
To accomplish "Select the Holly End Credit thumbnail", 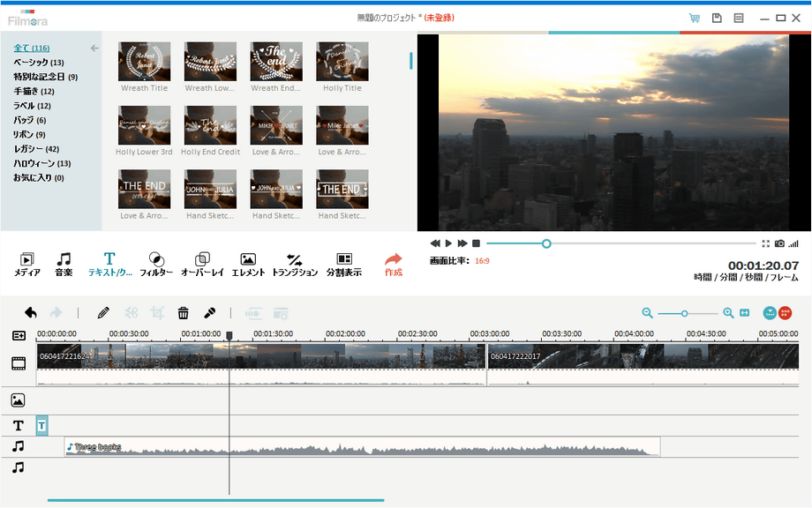I will tap(210, 125).
